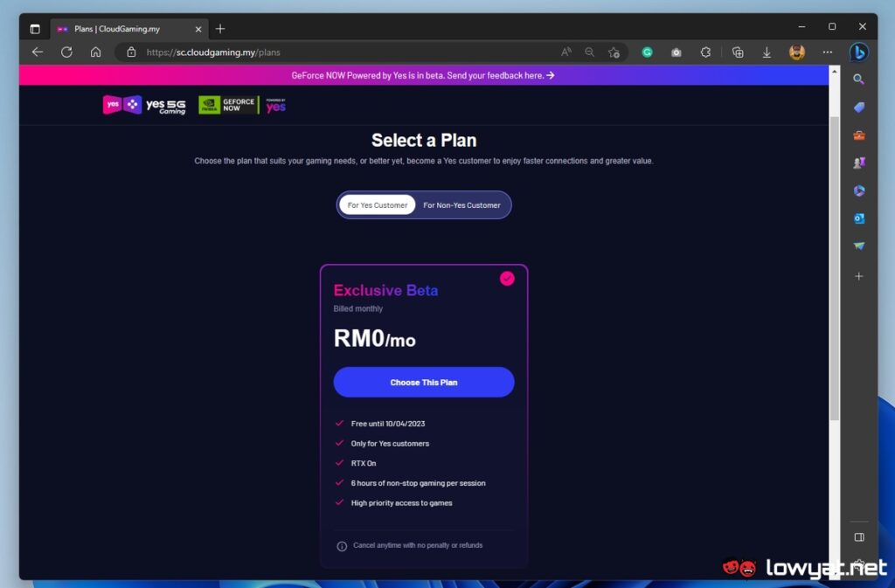Screen dimensions: 895x588
Task: Open the Grammarly extension icon
Action: tap(647, 52)
